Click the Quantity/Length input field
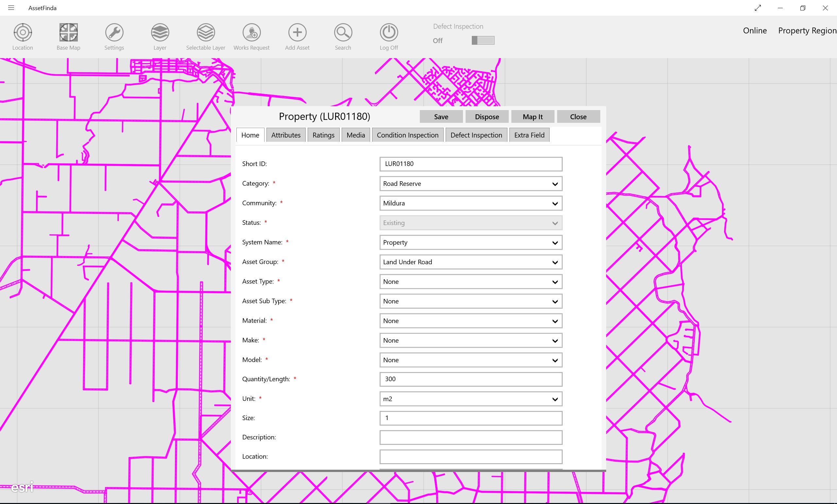837x504 pixels. coord(470,379)
